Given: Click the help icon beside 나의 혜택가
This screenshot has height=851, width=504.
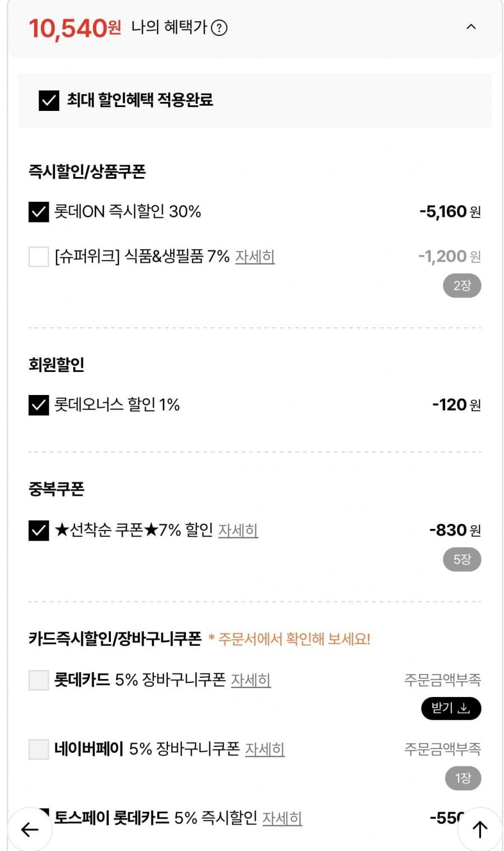Looking at the screenshot, I should [219, 27].
